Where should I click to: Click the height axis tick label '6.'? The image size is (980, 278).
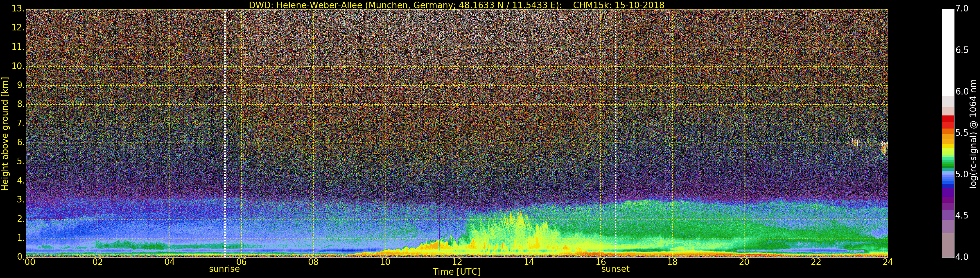21,142
